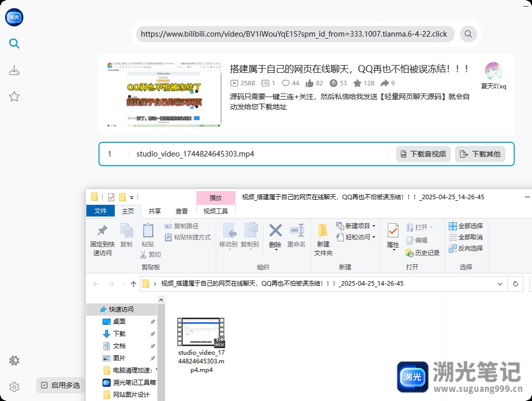Click the video title 搭建属于自己的网页在线聊天
The width and height of the screenshot is (532, 401).
(349, 69)
